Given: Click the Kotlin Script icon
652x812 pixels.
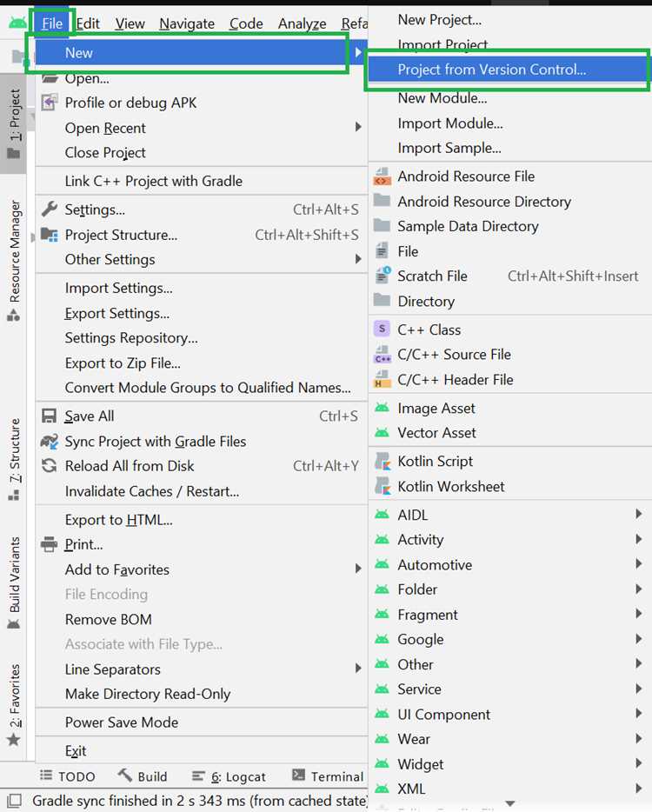Looking at the screenshot, I should [383, 461].
